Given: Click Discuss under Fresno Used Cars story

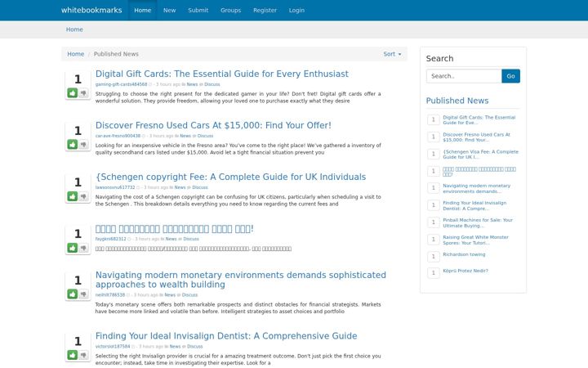Looking at the screenshot, I should pos(206,136).
